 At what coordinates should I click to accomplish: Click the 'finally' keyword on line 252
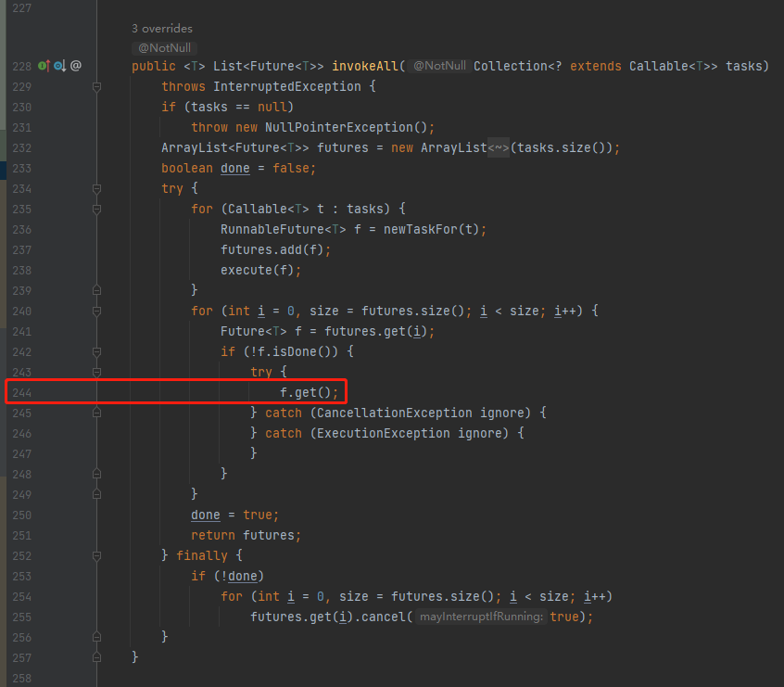point(202,556)
